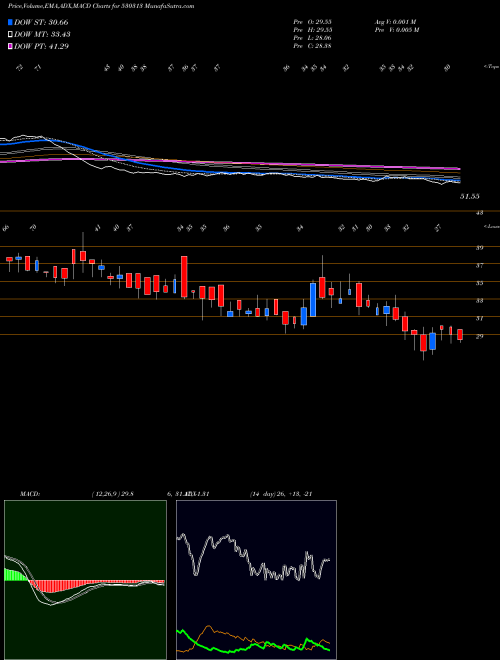This screenshot has height=660, width=500.
Task: Click the 'MACD:' panel heading
Action: click(x=29, y=494)
